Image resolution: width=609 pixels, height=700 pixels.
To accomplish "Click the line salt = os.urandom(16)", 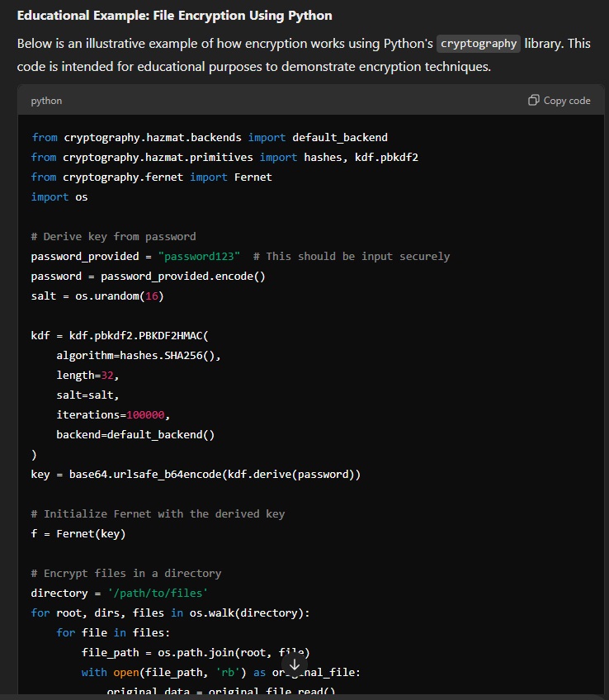I will [x=97, y=296].
